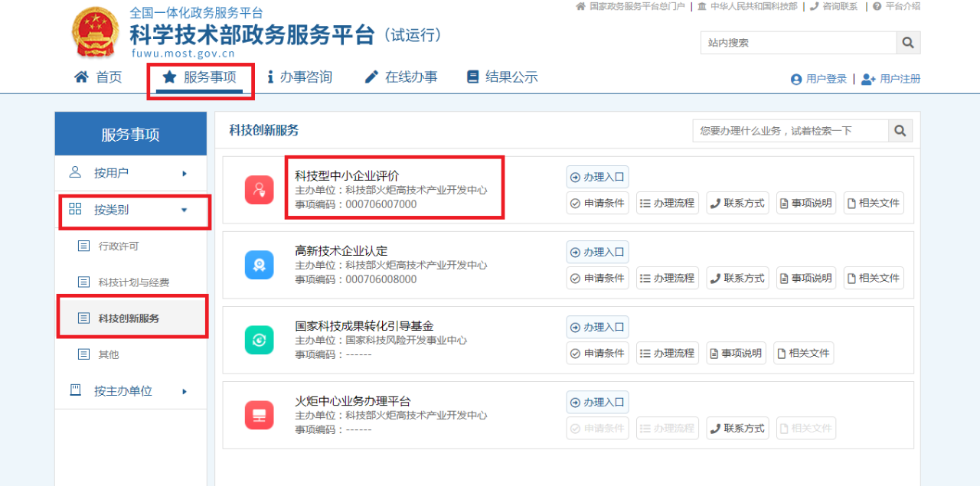Click the 按用户 person icon in sidebar
The height and width of the screenshot is (486, 980).
pos(75,172)
